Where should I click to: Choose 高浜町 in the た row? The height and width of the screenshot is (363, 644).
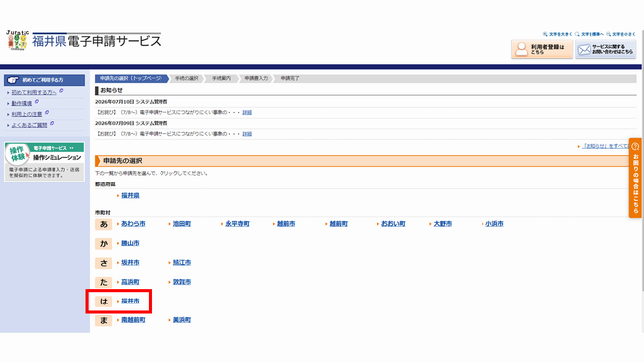pyautogui.click(x=130, y=282)
